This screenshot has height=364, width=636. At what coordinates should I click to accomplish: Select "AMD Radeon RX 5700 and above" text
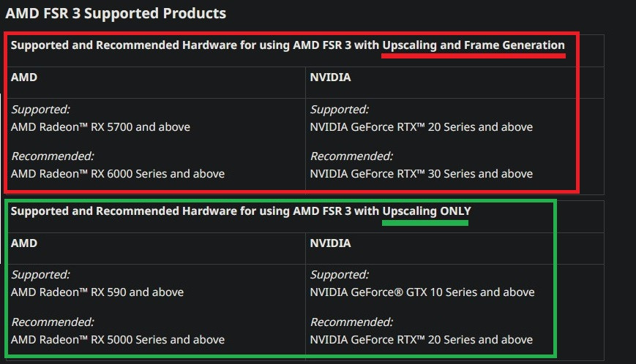[x=100, y=127]
